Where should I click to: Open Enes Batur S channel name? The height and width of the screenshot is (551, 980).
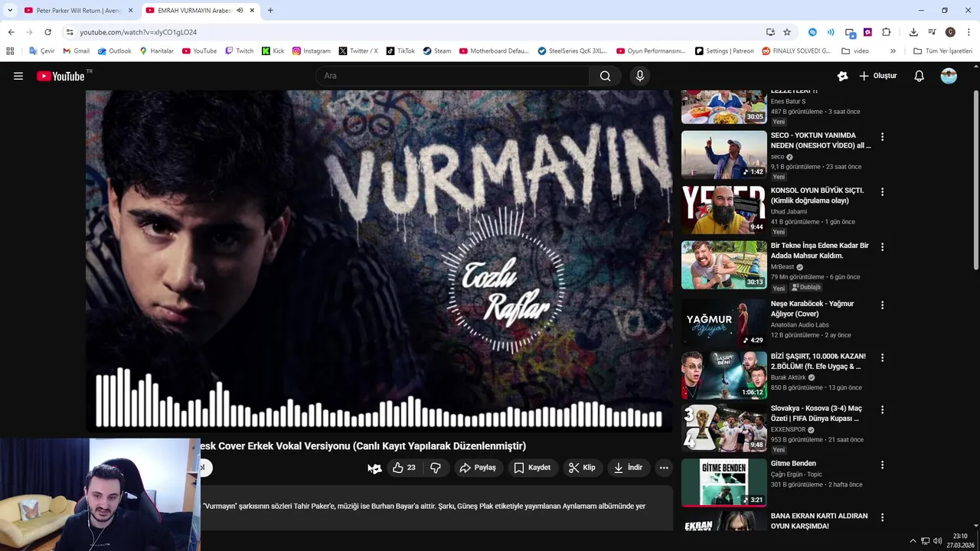pyautogui.click(x=788, y=101)
